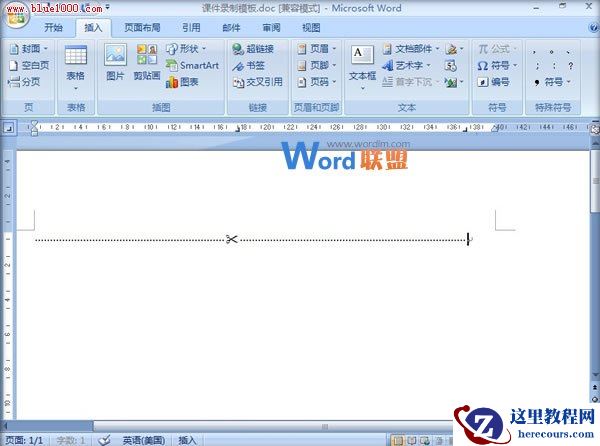Screen dimensions: 600x446
Task: Open the 引用 References tab
Action: click(191, 28)
